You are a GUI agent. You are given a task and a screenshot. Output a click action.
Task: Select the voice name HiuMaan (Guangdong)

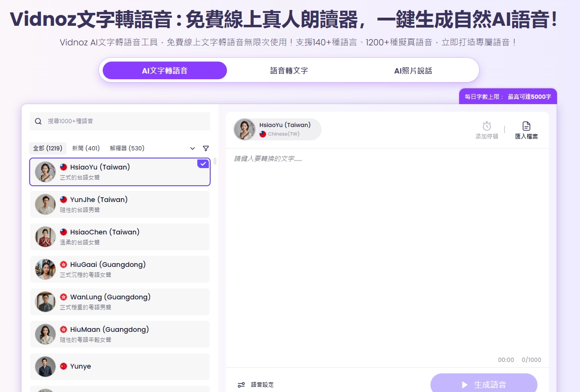[109, 329]
